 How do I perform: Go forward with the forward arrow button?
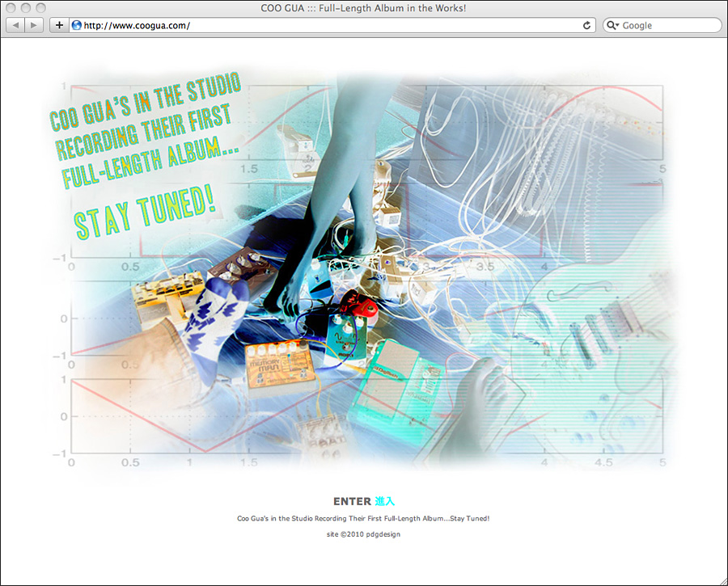34,25
